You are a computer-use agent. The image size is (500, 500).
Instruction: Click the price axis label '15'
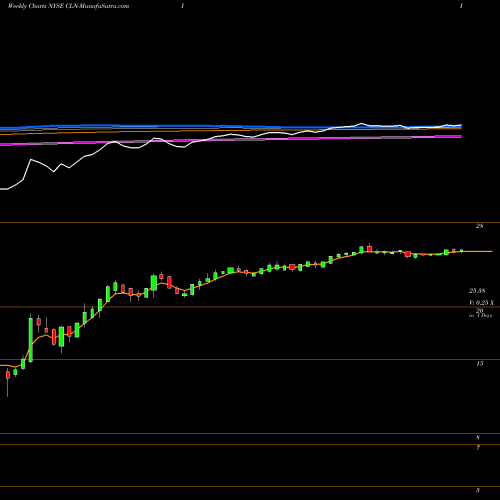click(479, 364)
